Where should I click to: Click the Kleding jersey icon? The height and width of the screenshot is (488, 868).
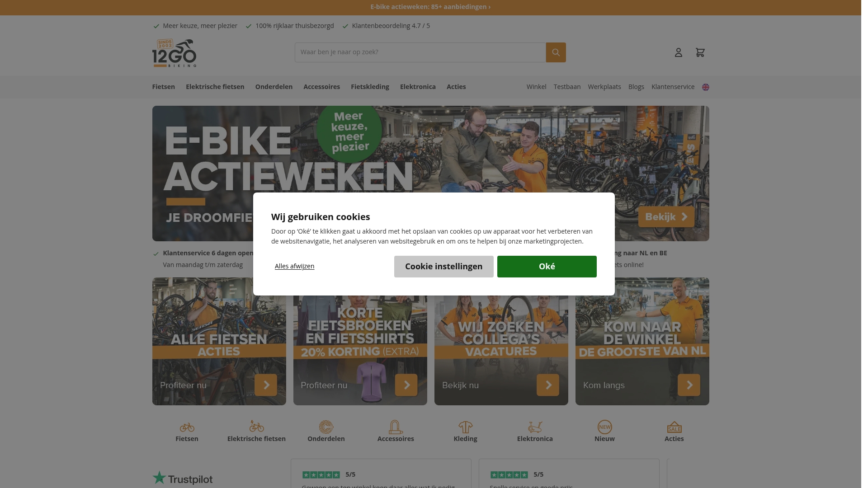click(x=465, y=427)
